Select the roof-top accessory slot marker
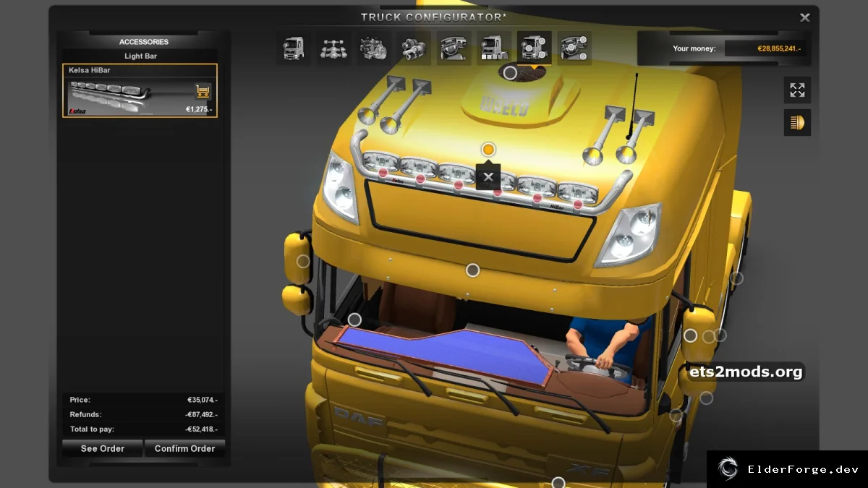Image resolution: width=868 pixels, height=488 pixels. pyautogui.click(x=510, y=73)
